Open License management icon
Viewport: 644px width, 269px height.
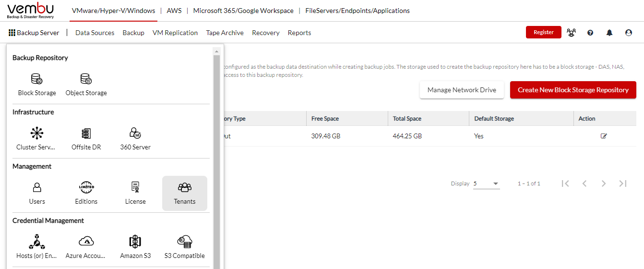point(135,187)
